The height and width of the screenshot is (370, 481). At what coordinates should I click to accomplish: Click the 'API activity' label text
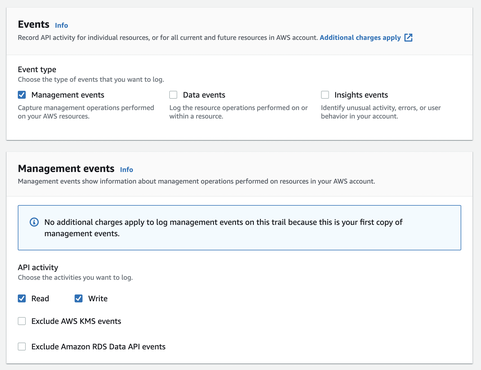[x=38, y=267]
